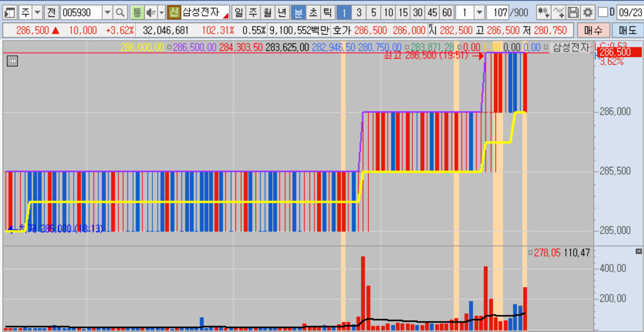Click the add line indicator icon
This screenshot has width=644, height=332.
point(559,12)
